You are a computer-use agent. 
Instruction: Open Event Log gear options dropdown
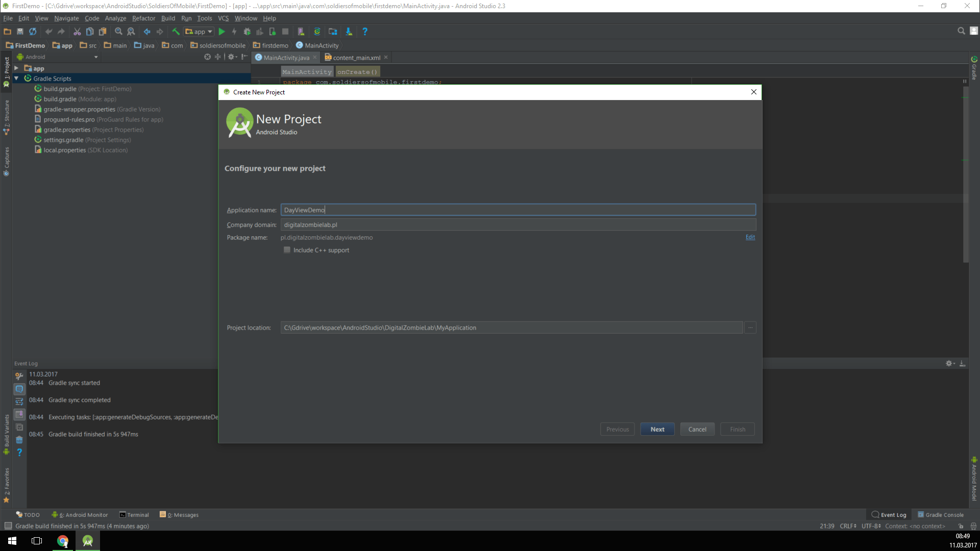click(950, 363)
